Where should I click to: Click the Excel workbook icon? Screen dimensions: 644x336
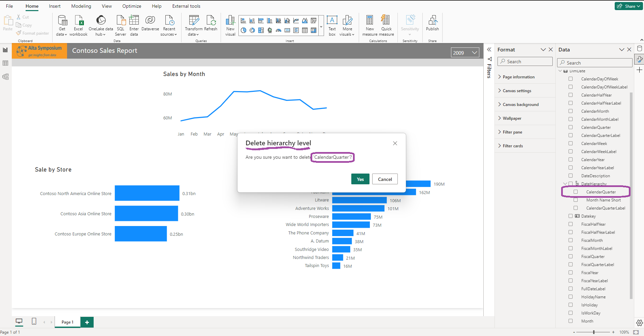[78, 26]
